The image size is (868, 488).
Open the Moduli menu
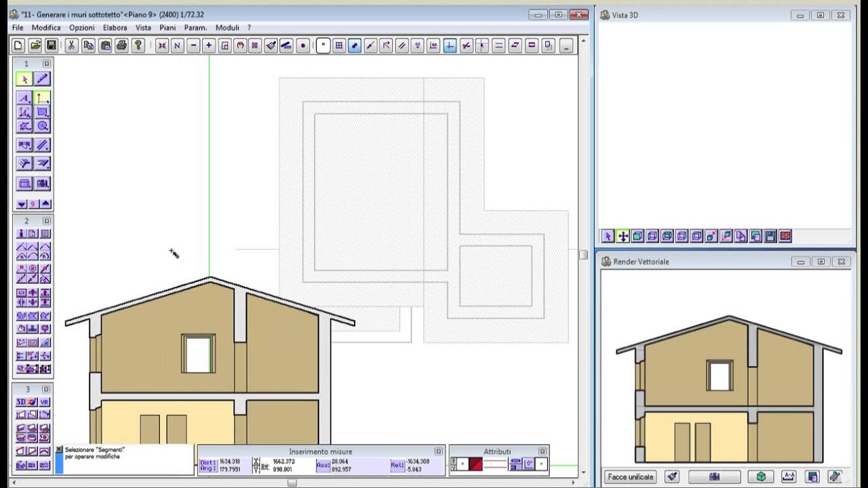pos(227,28)
